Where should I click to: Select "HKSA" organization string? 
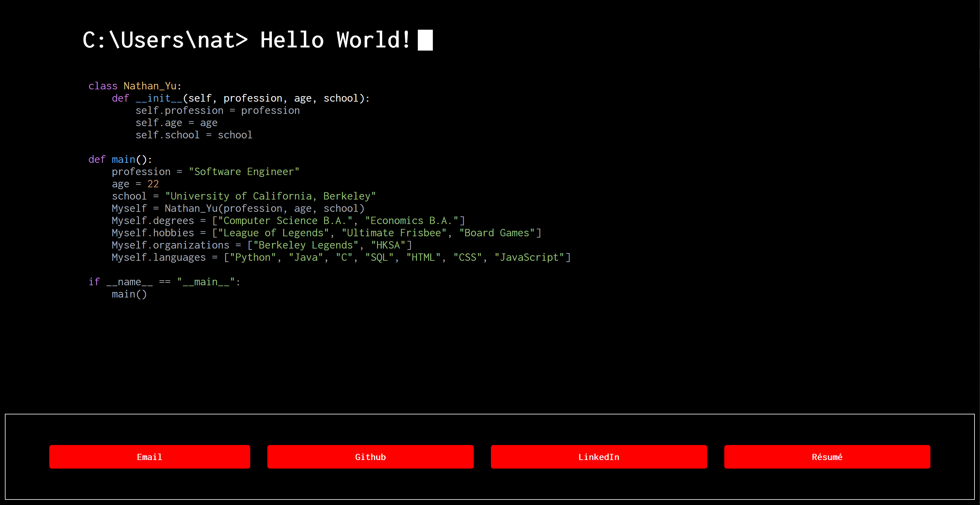(x=388, y=245)
